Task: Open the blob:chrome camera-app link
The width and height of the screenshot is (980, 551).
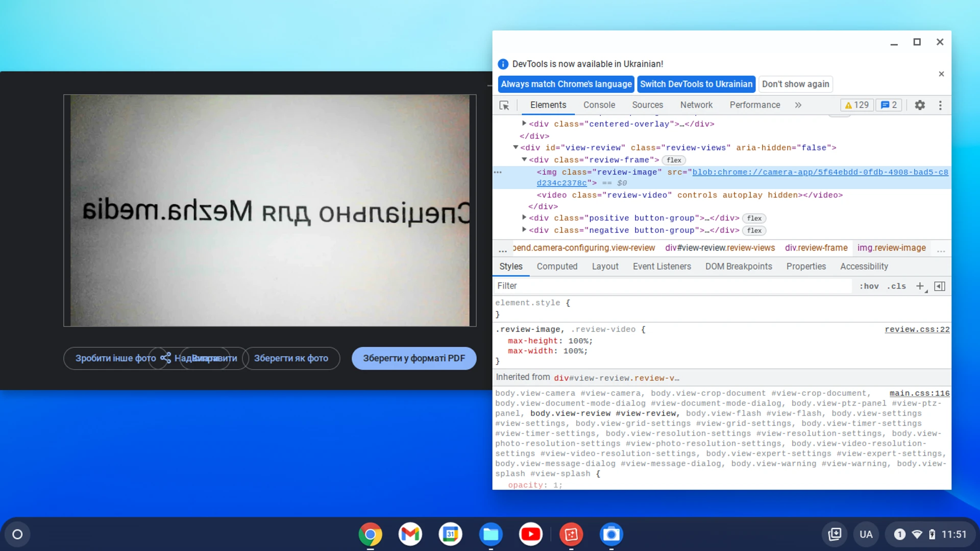Action: coord(791,172)
